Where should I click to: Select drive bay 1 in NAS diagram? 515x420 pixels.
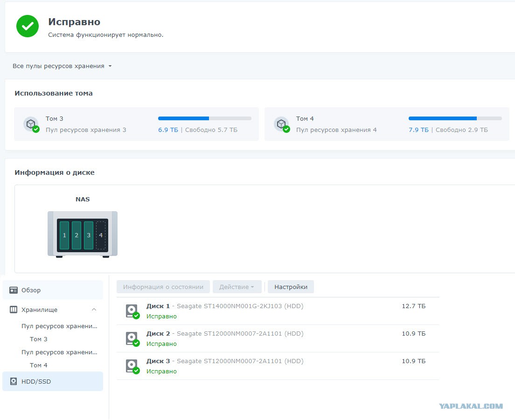click(64, 235)
